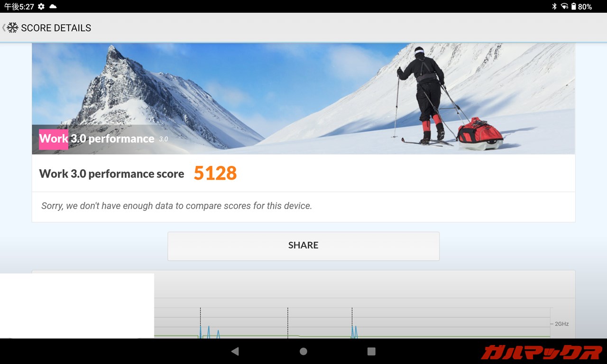This screenshot has height=364, width=607.
Task: Tap the back chevron beside SCORE DETAILS
Action: click(4, 27)
